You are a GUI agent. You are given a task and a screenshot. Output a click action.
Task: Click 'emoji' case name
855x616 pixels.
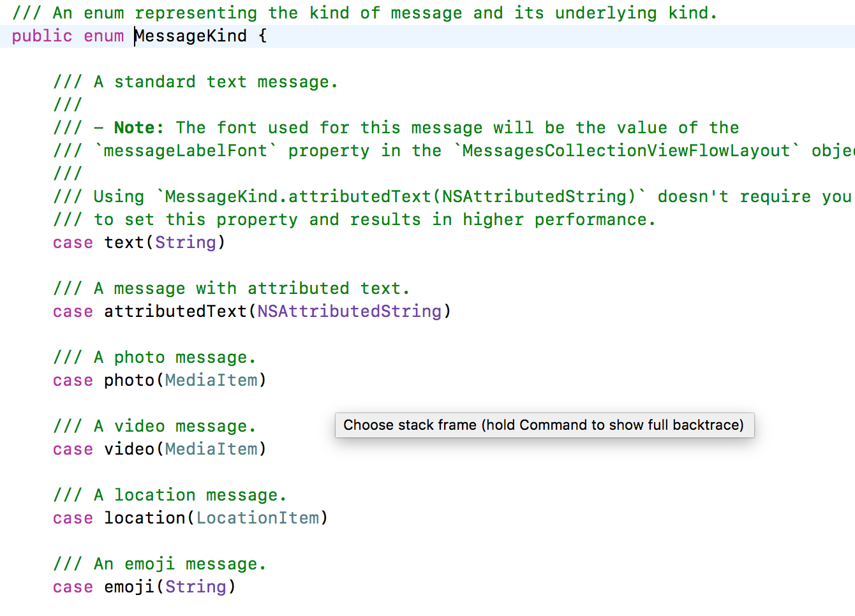coord(130,587)
